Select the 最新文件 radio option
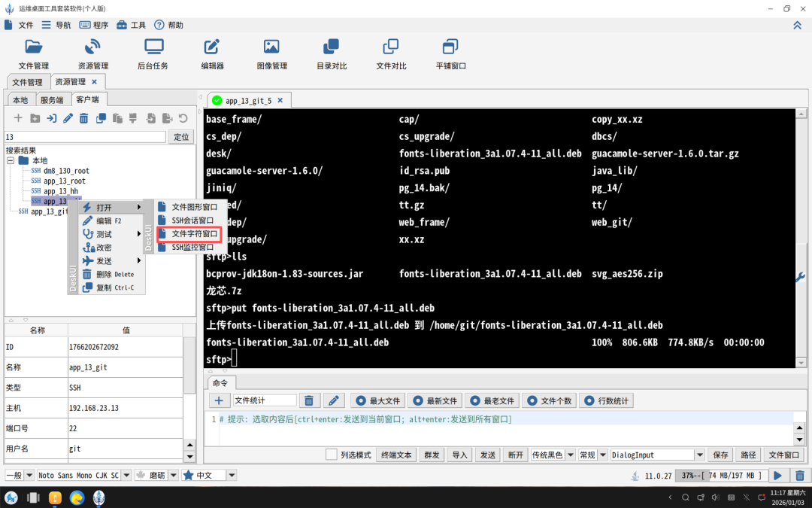The height and width of the screenshot is (508, 812). [435, 400]
